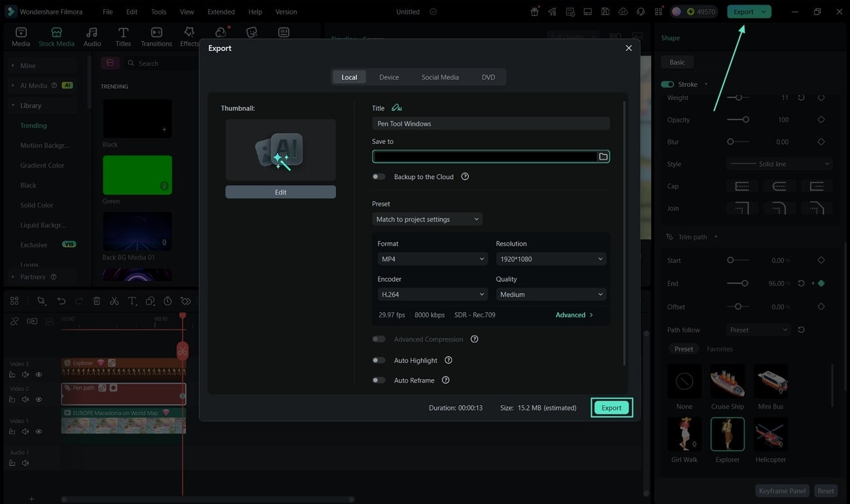
Task: Turn on Auto Highlight
Action: (379, 360)
